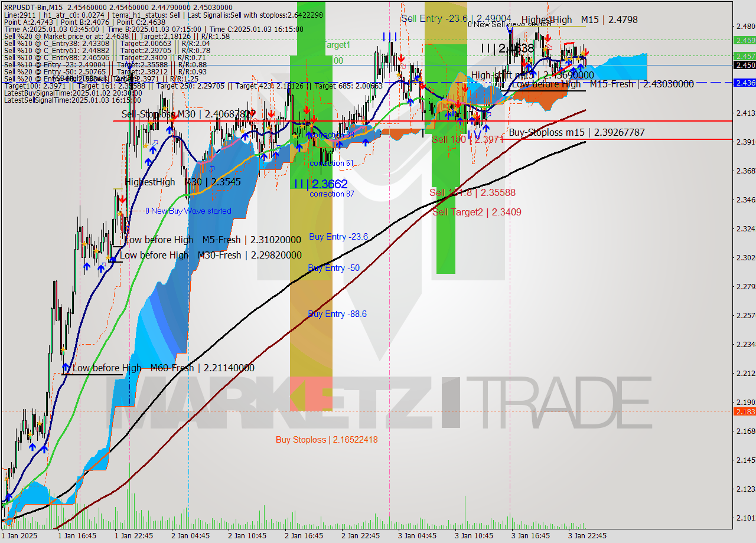756x543 pixels.
Task: Click the 'Buy-Stoploss m15 | 2.39267787' label
Action: point(576,132)
